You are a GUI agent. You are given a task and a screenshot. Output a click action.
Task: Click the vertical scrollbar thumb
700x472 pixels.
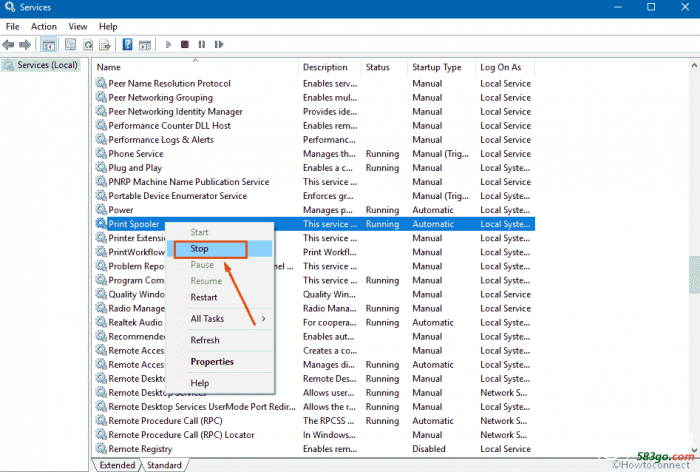[x=694, y=275]
